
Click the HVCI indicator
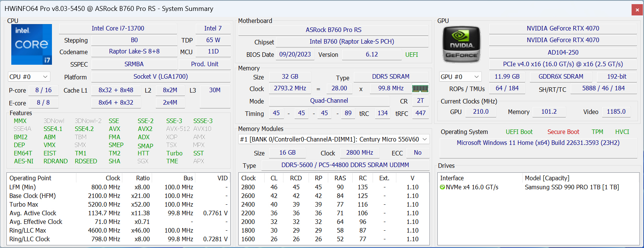622,132
